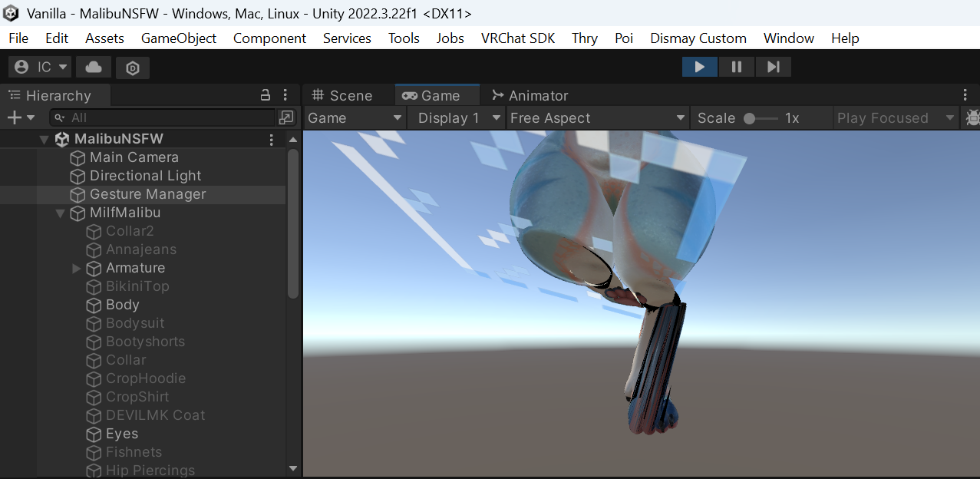Select Collar2 object
This screenshot has height=479, width=980.
[x=130, y=231]
